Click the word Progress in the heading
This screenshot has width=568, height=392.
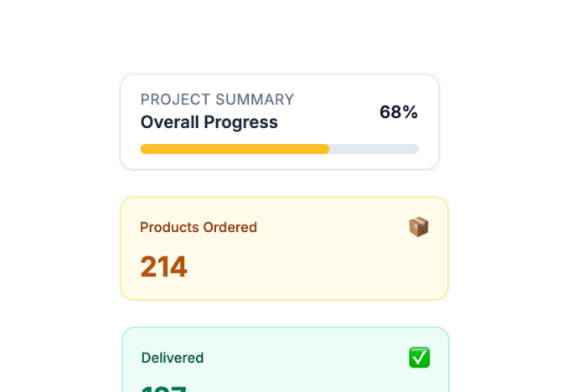tap(241, 123)
